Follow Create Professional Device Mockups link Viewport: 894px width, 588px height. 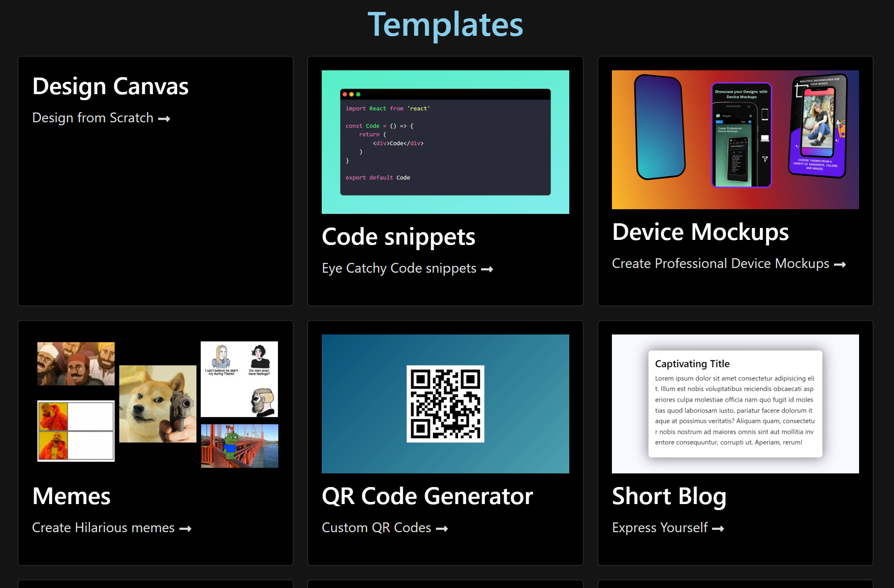point(729,263)
